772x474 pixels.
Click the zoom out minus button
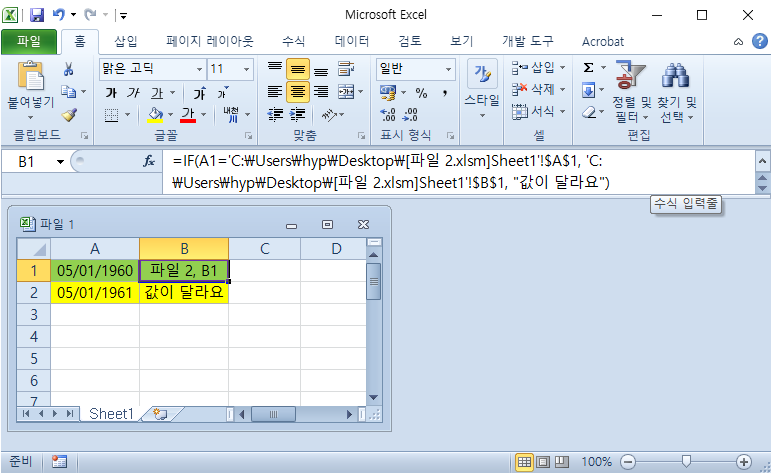pyautogui.click(x=628, y=462)
